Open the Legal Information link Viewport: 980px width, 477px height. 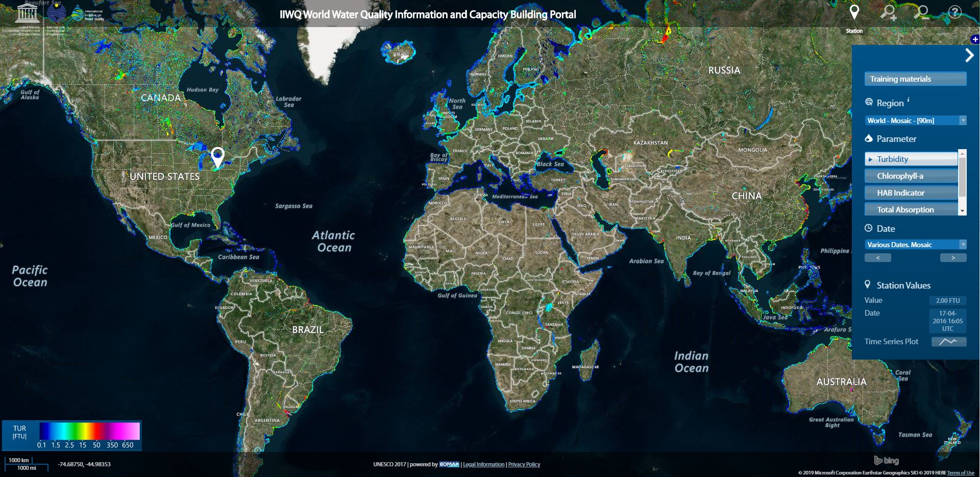(x=483, y=464)
